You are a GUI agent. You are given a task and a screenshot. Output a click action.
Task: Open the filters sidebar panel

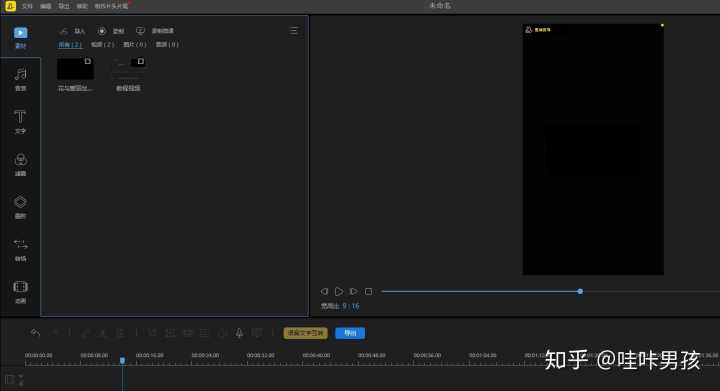20,164
